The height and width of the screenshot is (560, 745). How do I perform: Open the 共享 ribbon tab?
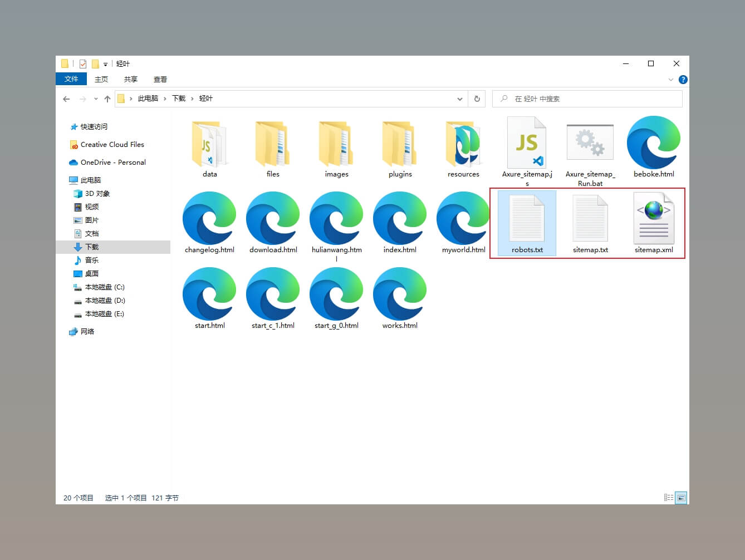pyautogui.click(x=131, y=79)
